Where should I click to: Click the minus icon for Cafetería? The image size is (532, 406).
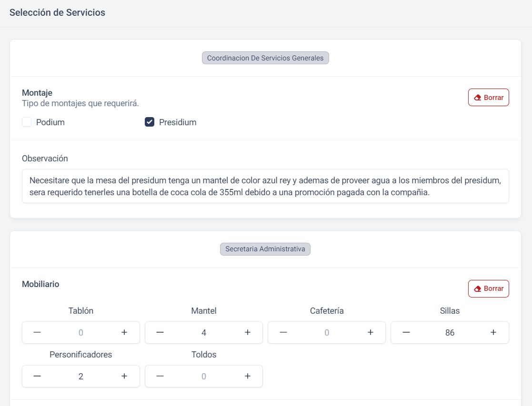point(283,332)
